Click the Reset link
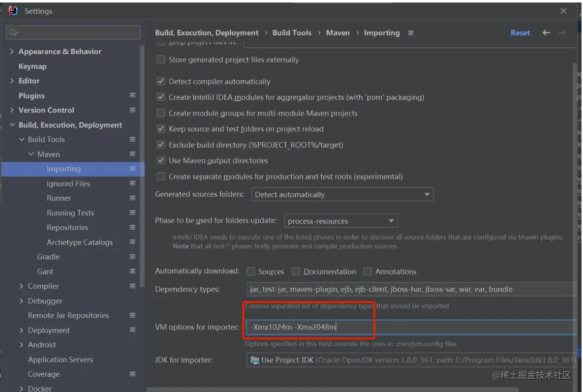This screenshot has width=583, height=392. [x=520, y=32]
